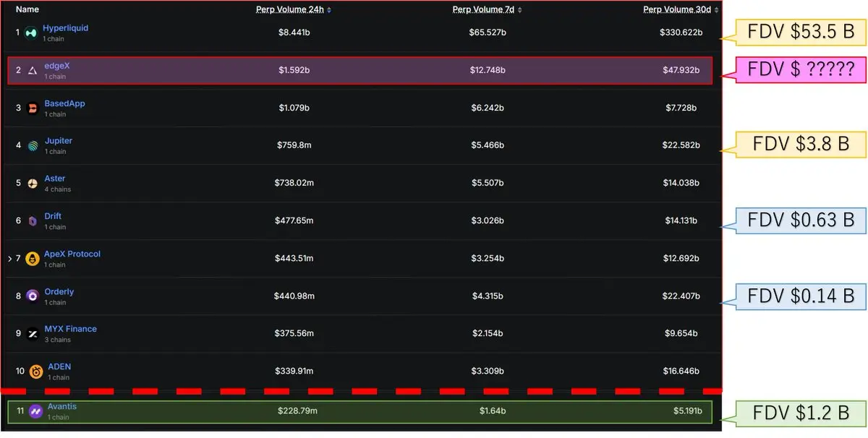Click MYX Finance 24h volume $375.56m
Image resolution: width=868 pixels, height=438 pixels.
click(294, 334)
